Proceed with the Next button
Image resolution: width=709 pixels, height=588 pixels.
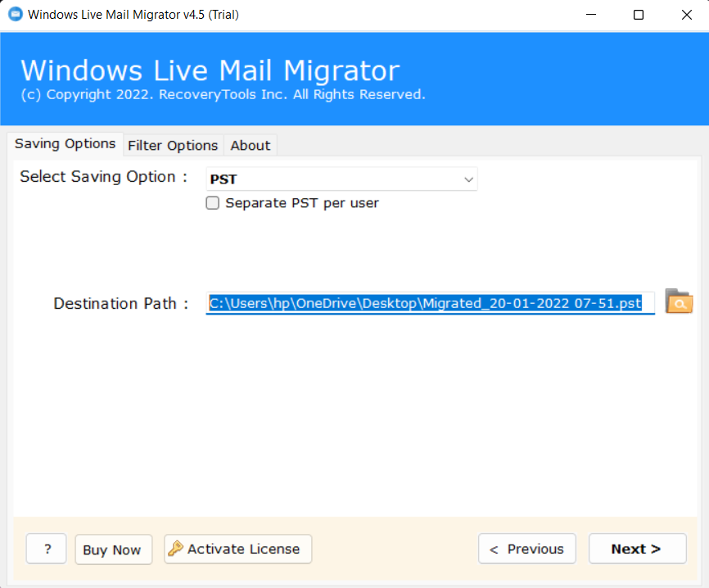638,550
